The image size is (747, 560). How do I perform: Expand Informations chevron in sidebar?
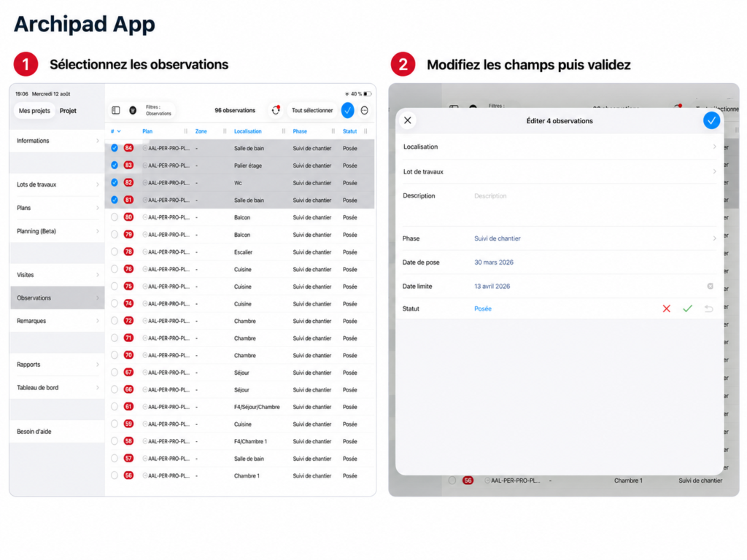click(98, 141)
